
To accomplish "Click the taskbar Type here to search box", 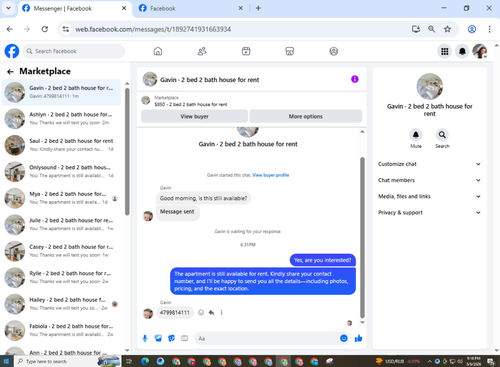I will pyautogui.click(x=67, y=361).
